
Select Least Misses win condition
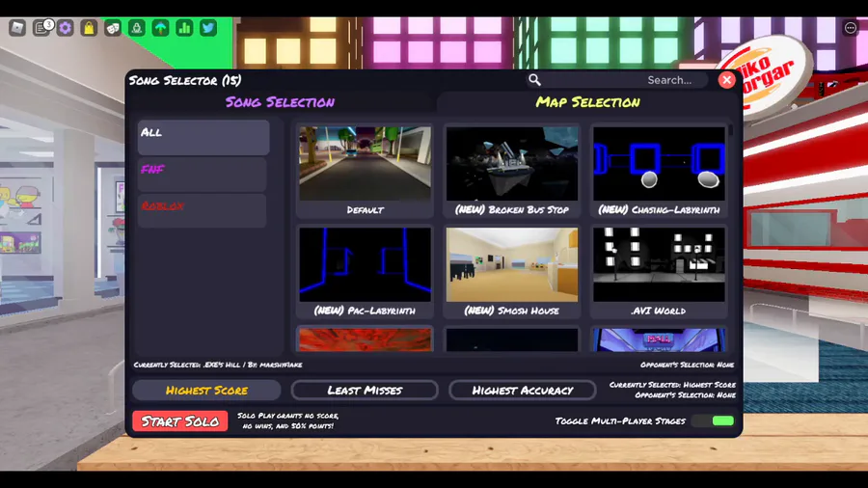365,390
